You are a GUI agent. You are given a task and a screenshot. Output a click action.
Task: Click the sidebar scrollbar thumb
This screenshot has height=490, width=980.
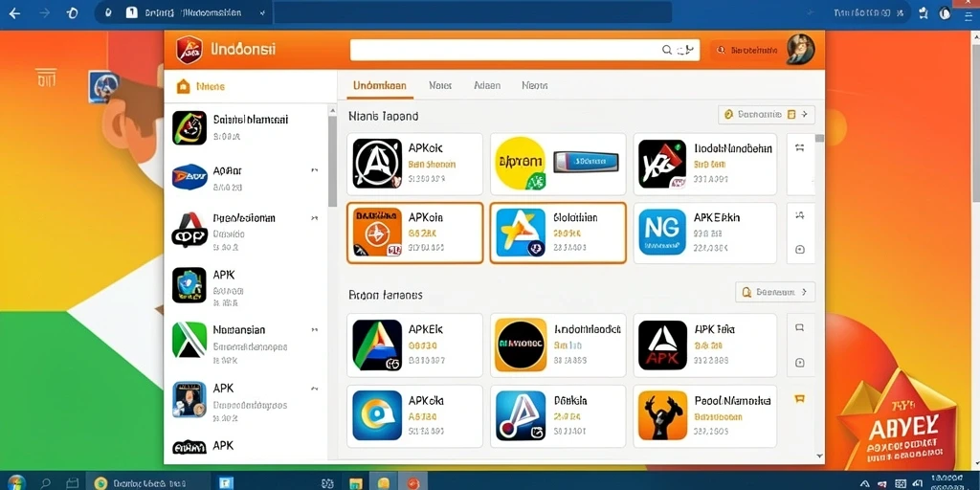pos(332,161)
